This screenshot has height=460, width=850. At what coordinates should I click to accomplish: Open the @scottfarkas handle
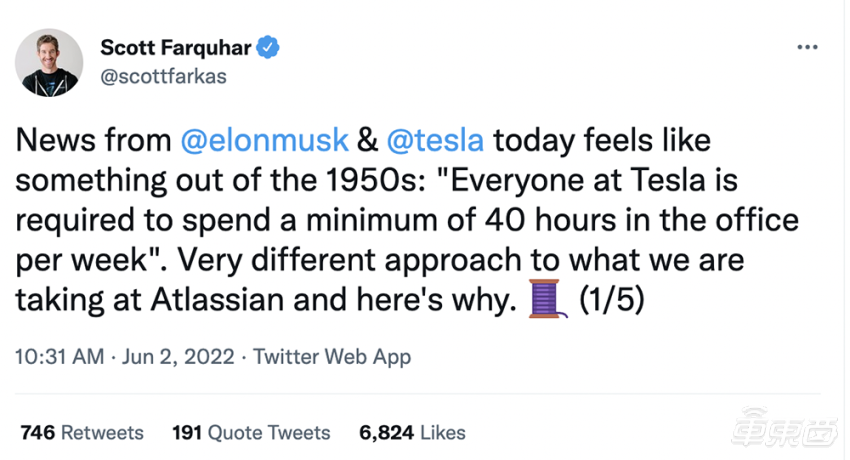[x=164, y=76]
